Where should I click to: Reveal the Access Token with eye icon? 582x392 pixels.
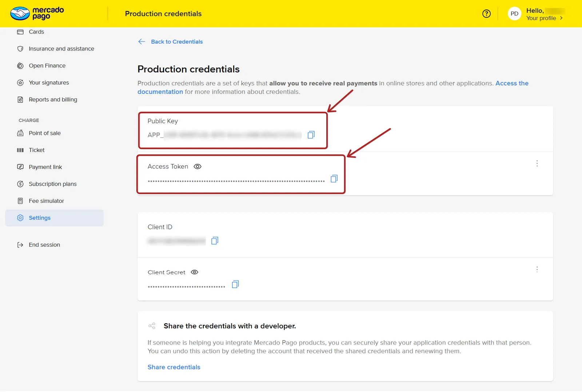[x=198, y=167]
